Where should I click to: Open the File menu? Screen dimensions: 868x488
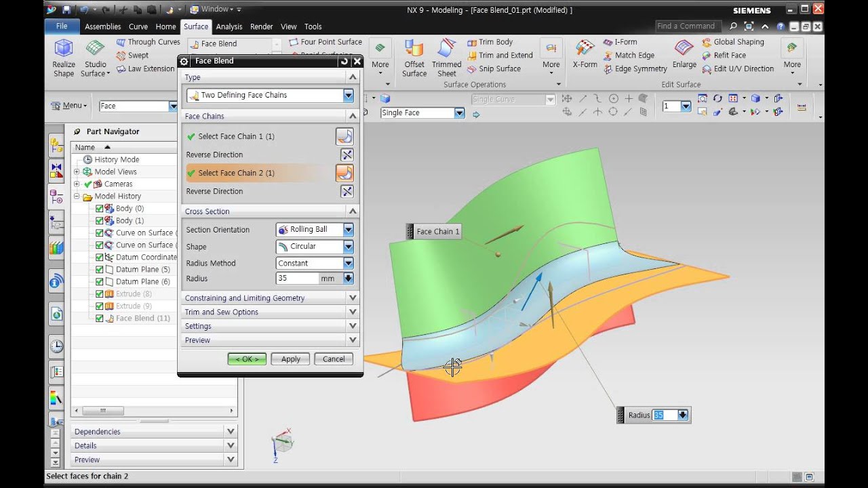pos(62,26)
